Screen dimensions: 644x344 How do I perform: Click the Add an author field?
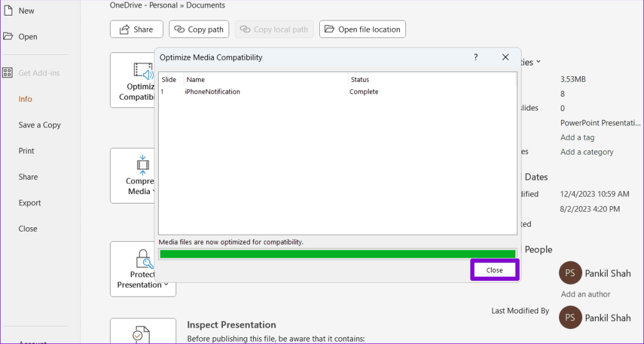pyautogui.click(x=586, y=294)
